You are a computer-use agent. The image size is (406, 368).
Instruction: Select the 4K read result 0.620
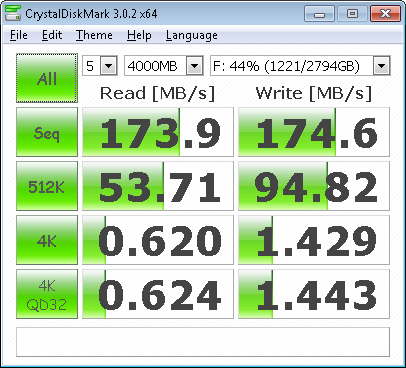(158, 240)
